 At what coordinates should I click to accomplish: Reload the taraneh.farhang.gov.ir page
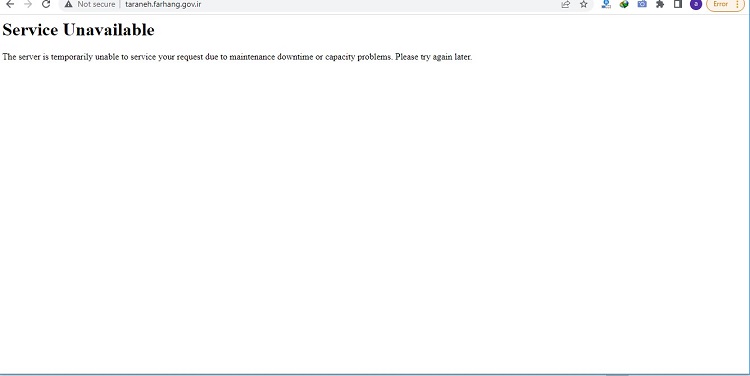click(45, 4)
